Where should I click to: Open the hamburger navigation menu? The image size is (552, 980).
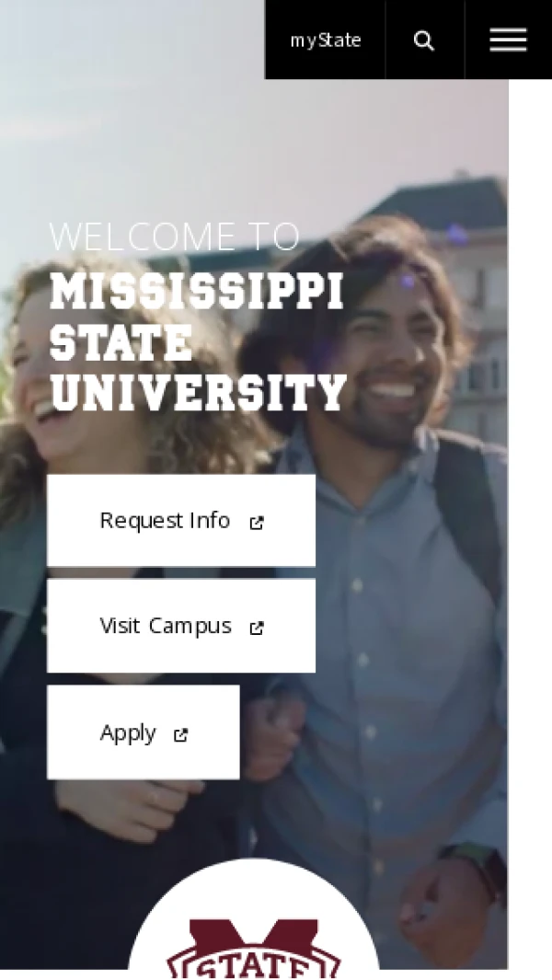508,40
